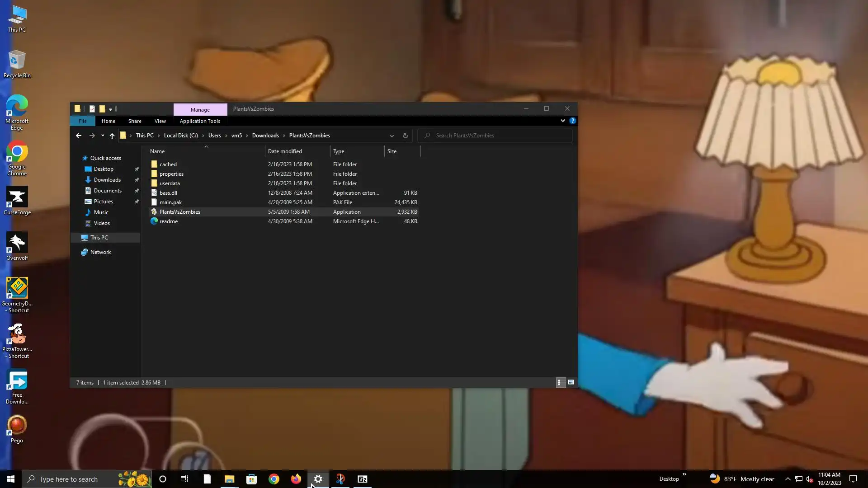The height and width of the screenshot is (488, 868).
Task: Open the recent locations dropdown arrow
Action: 103,136
